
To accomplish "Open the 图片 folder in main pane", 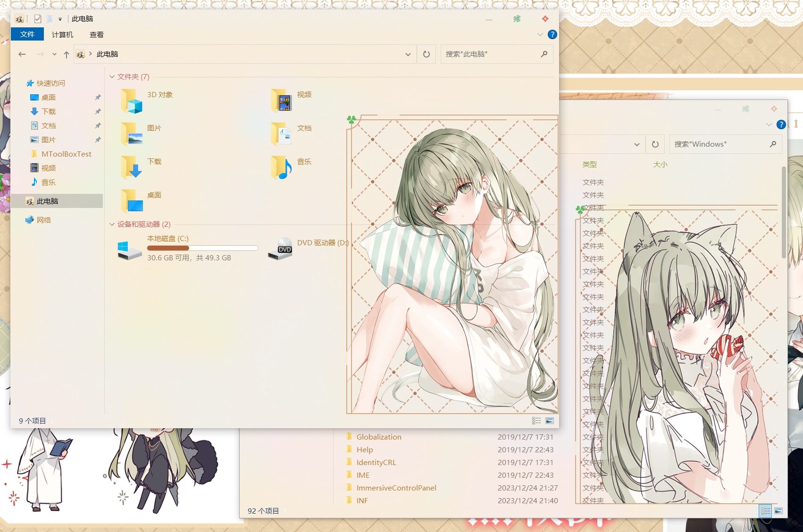I will coord(132,134).
